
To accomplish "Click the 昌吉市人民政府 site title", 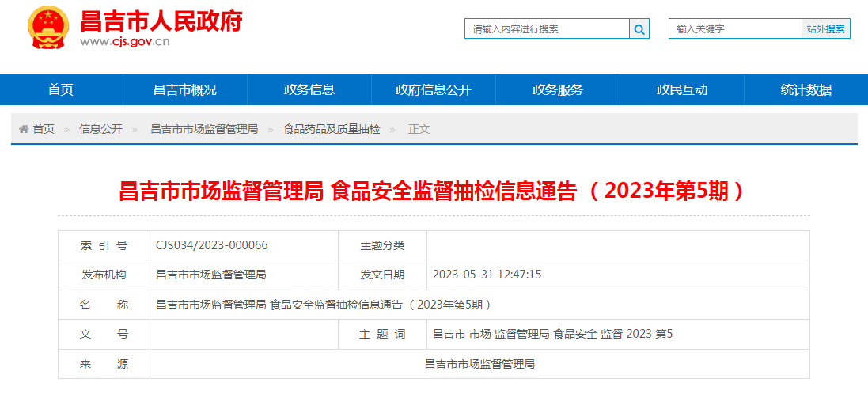I will (161, 20).
